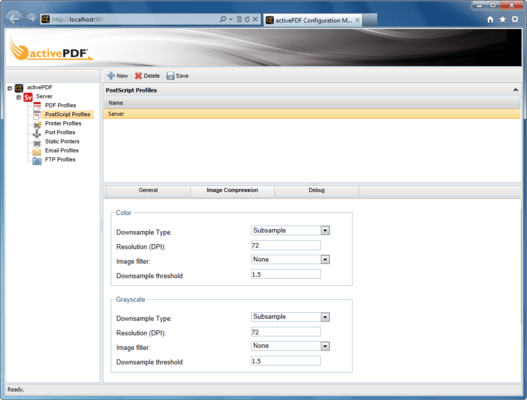Select Port Profiles in the tree
527x400 pixels.
click(x=60, y=133)
